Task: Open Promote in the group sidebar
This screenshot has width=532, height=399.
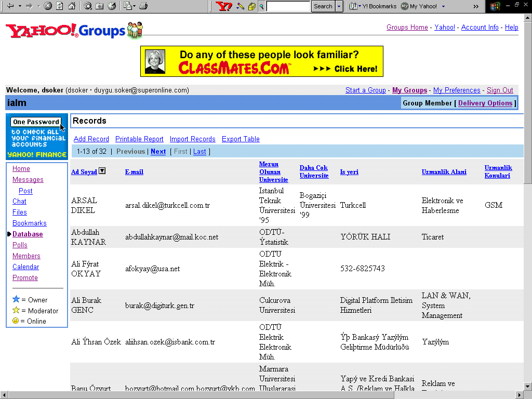Action: [x=25, y=277]
